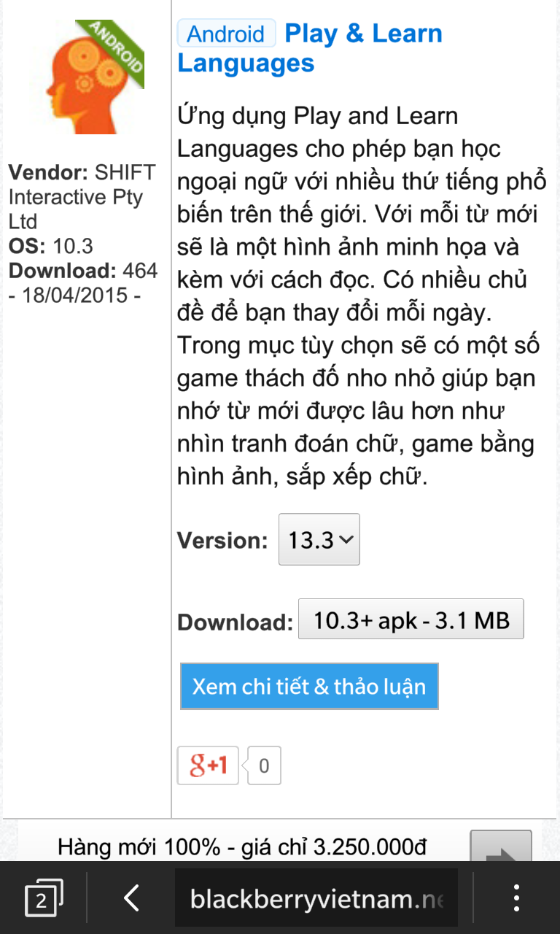
Task: Open the Hàng mới 100% advertisement text
Action: pyautogui.click(x=242, y=846)
